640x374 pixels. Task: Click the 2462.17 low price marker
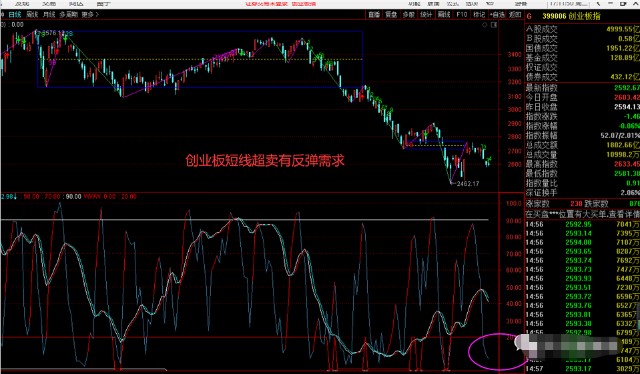[468, 184]
